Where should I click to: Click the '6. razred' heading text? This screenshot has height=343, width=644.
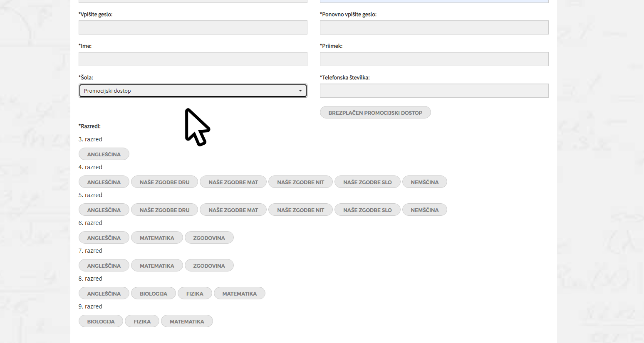tap(90, 223)
